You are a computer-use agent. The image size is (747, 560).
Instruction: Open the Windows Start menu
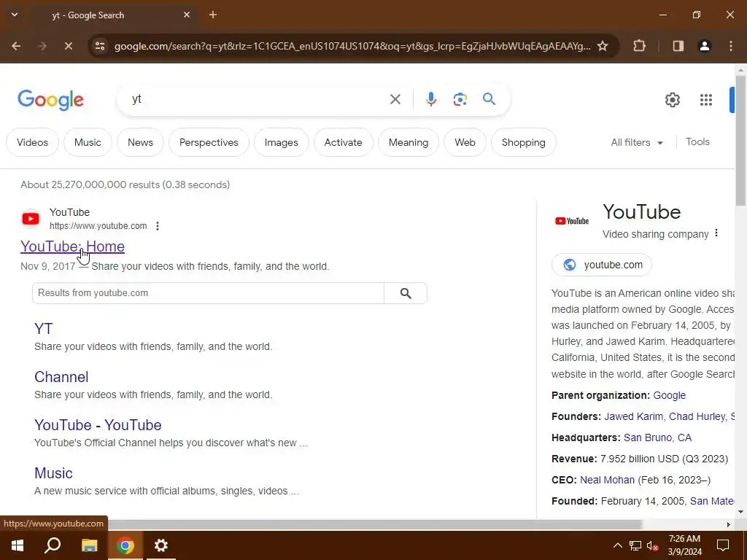[x=18, y=545]
